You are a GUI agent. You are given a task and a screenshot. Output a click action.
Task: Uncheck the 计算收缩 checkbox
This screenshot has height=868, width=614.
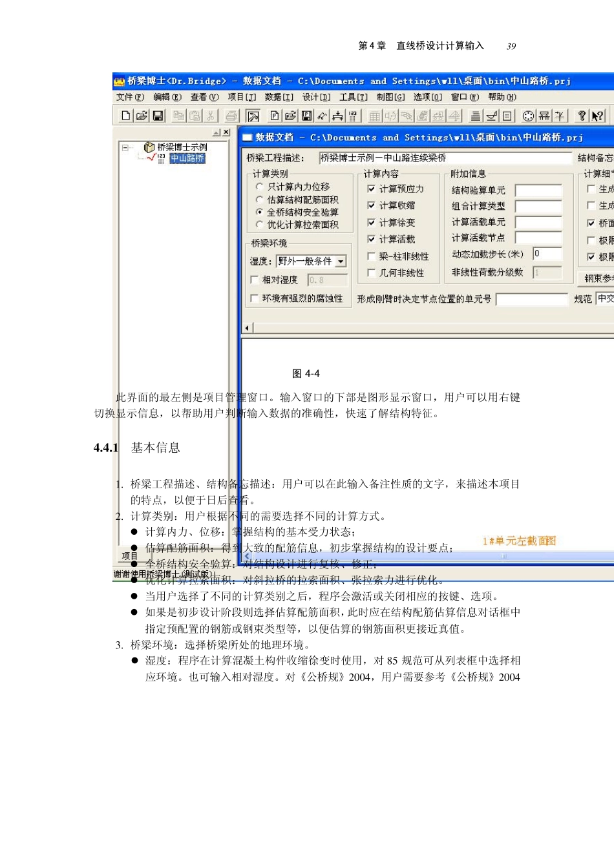pos(371,205)
